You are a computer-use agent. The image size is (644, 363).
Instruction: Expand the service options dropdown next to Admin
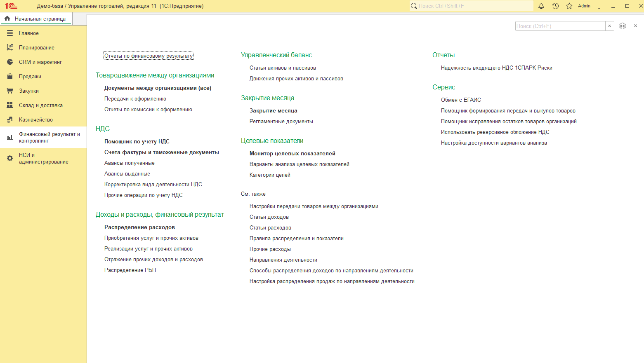(x=599, y=6)
